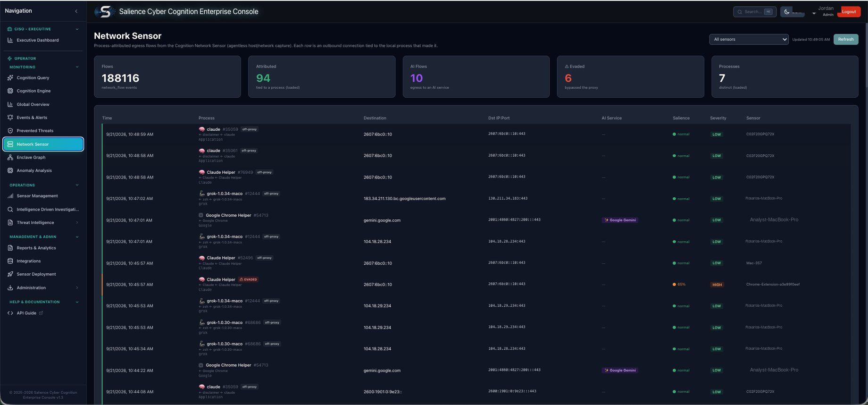Click the Administration download icon
The height and width of the screenshot is (405, 868).
tap(10, 288)
